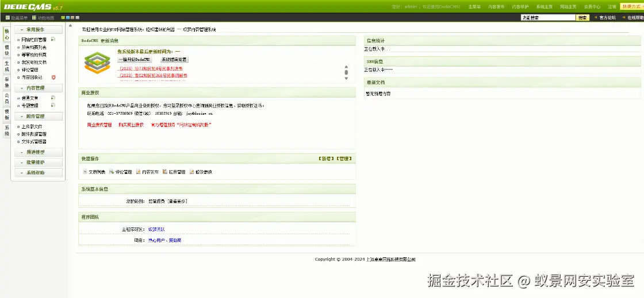Click add icon beside 专题管理
This screenshot has height=298, width=644.
pos(53,105)
